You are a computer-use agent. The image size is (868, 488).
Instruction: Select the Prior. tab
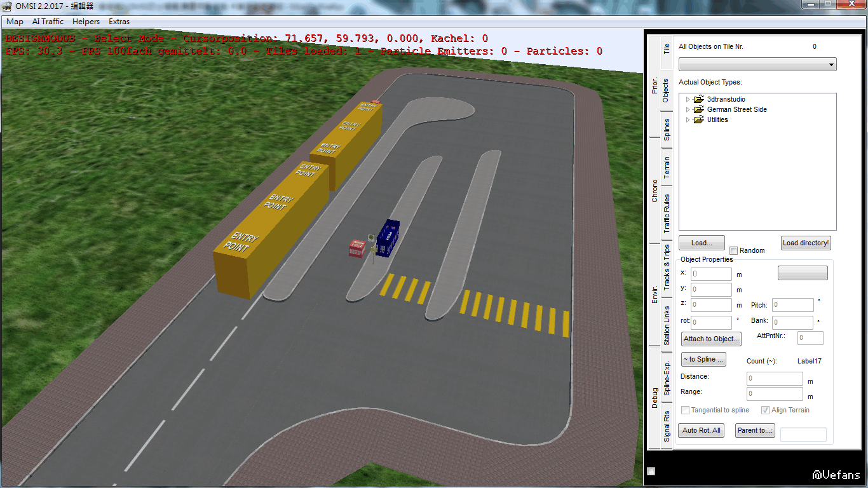coord(654,85)
